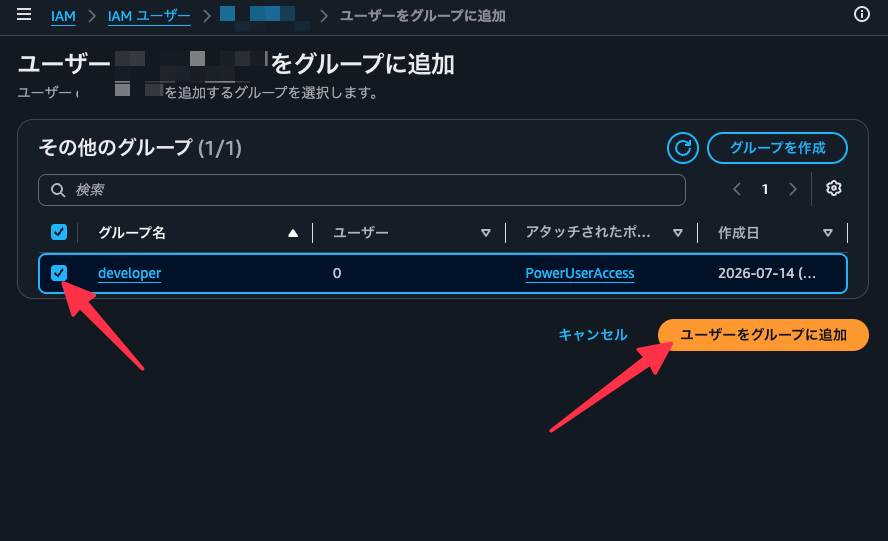
Task: Refresh the group list
Action: 682,148
